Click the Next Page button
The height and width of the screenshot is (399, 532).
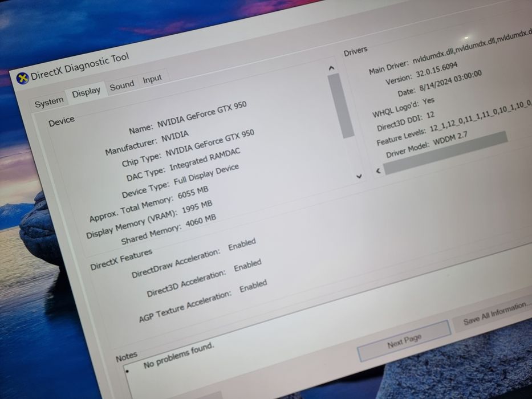(x=404, y=341)
